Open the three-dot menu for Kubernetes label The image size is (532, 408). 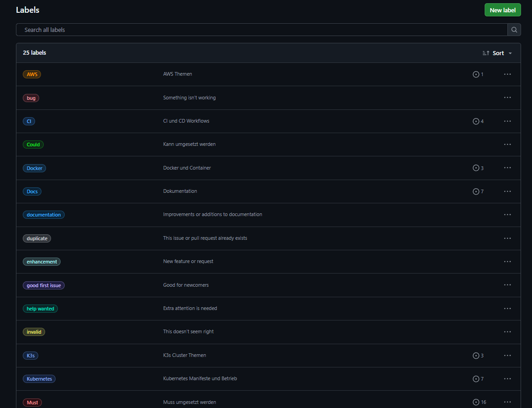[x=507, y=379]
